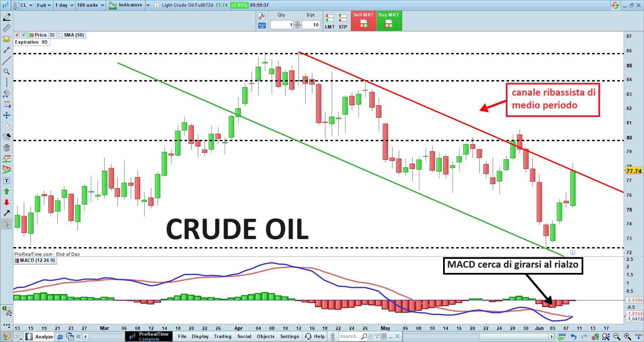Open the wrench trading settings icon

coord(262,16)
